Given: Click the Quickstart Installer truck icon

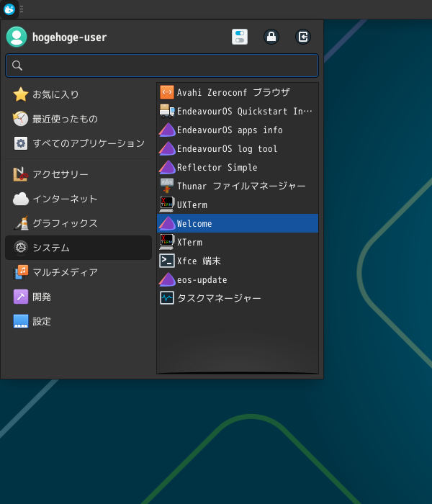Looking at the screenshot, I should (167, 111).
